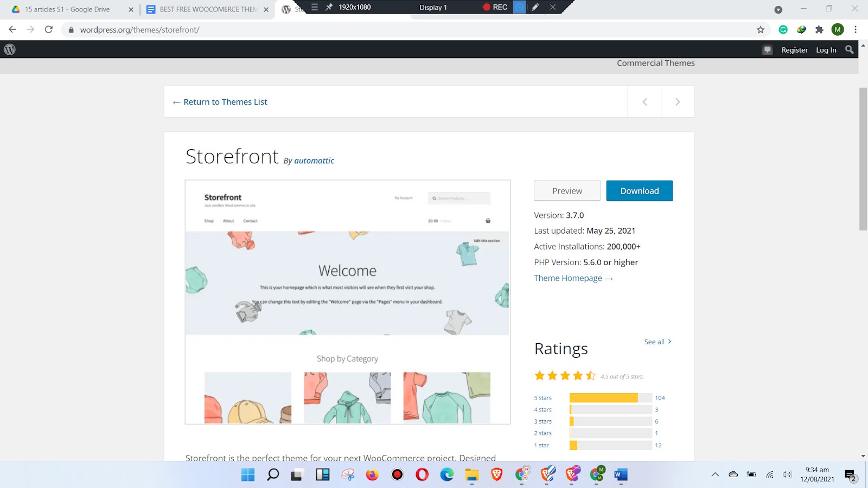Open the notification center icon
The height and width of the screenshot is (488, 868).
[x=850, y=475]
